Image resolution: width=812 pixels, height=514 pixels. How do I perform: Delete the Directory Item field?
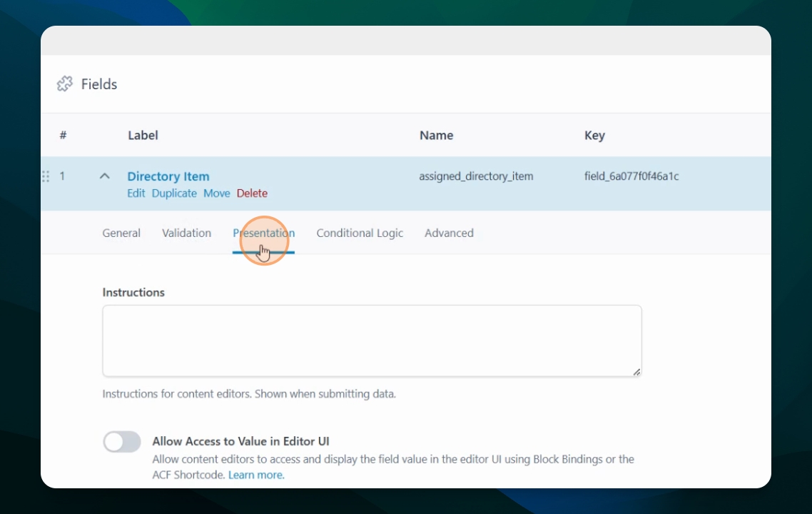pos(252,193)
